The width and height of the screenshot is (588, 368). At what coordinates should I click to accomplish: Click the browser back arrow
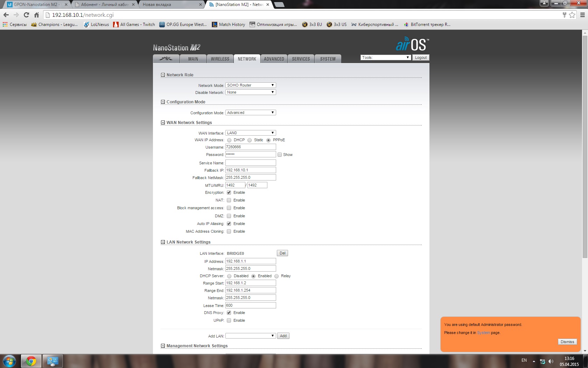(x=6, y=15)
